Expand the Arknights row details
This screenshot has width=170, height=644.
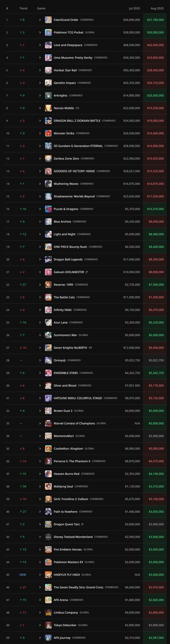coord(40,95)
